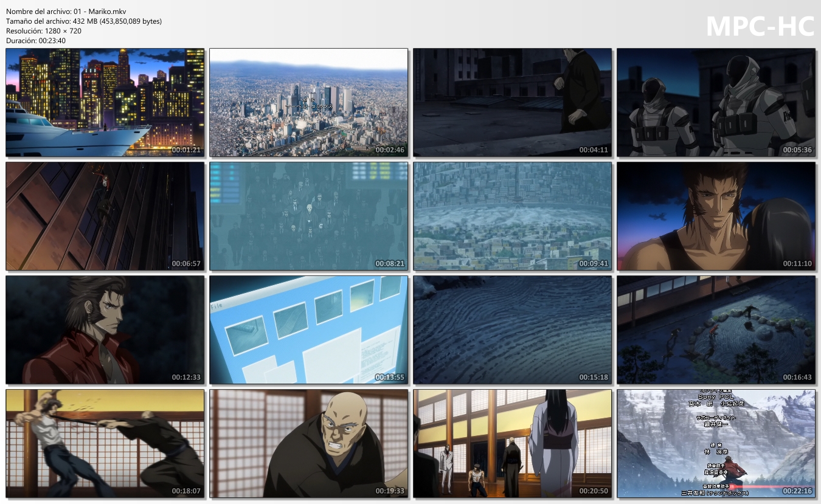The image size is (821, 504).
Task: Click the timestamp 00:01:21
Action: (185, 150)
